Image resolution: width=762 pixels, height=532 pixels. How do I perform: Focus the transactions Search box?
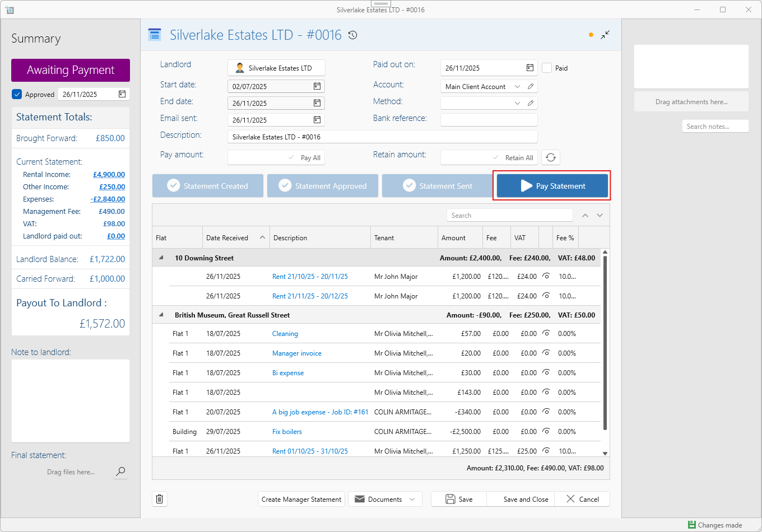(510, 216)
